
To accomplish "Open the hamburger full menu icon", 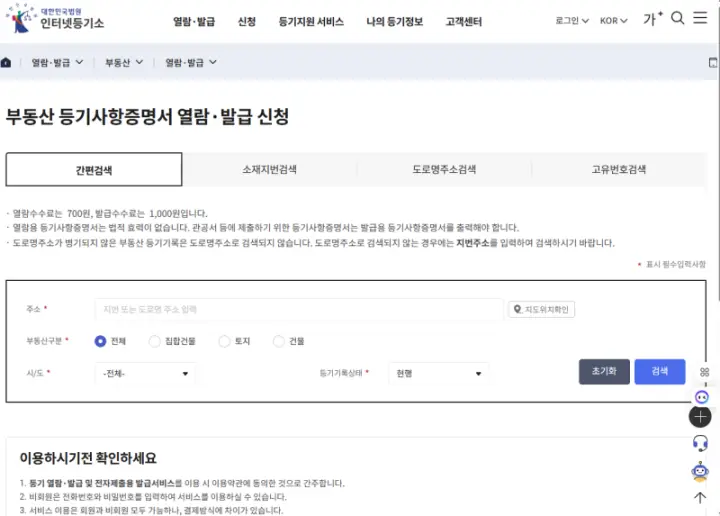I will tap(700, 18).
